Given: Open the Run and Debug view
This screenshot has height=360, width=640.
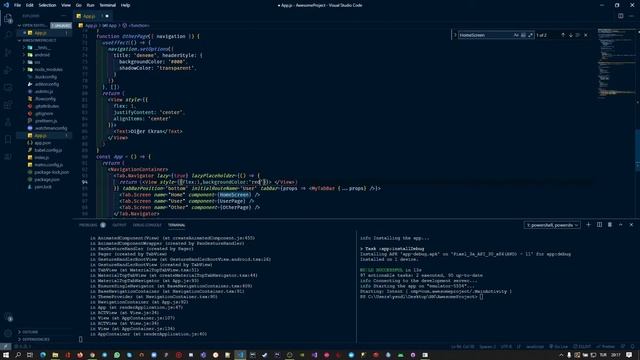Looking at the screenshot, I should click(8, 70).
